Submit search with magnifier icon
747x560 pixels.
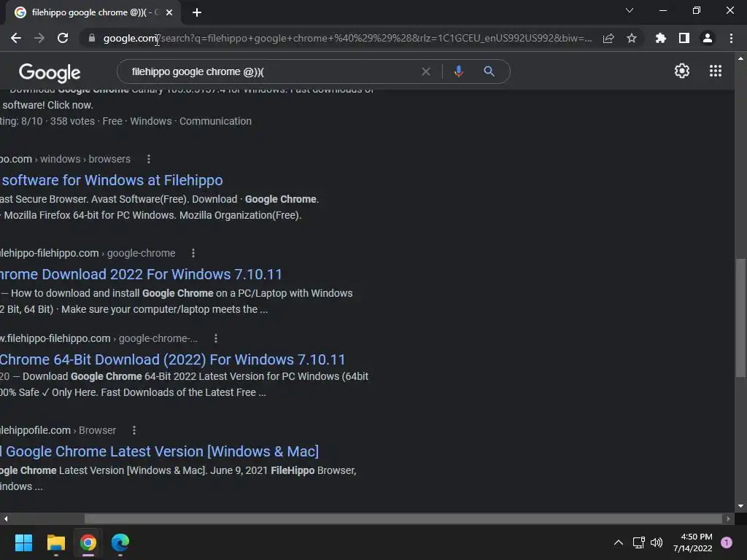click(x=489, y=71)
